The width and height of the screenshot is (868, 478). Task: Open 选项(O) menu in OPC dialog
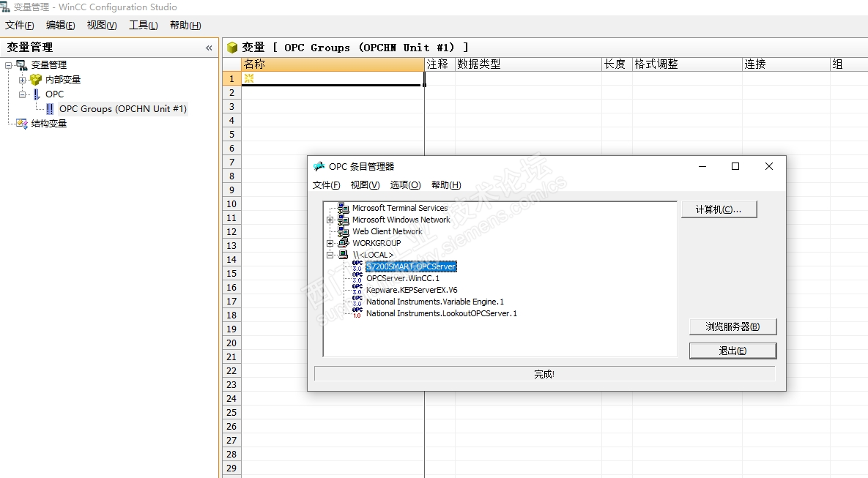(x=405, y=184)
